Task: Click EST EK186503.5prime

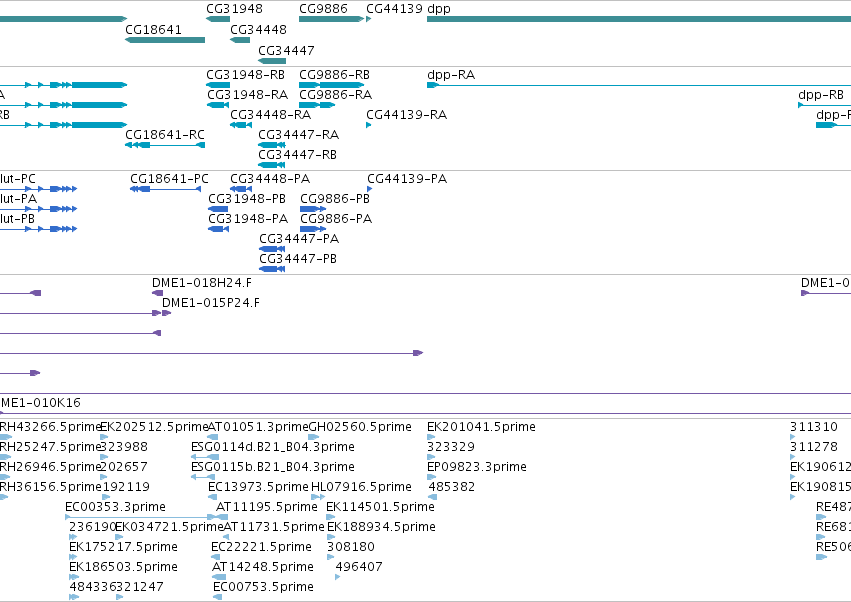Action: pyautogui.click(x=123, y=568)
